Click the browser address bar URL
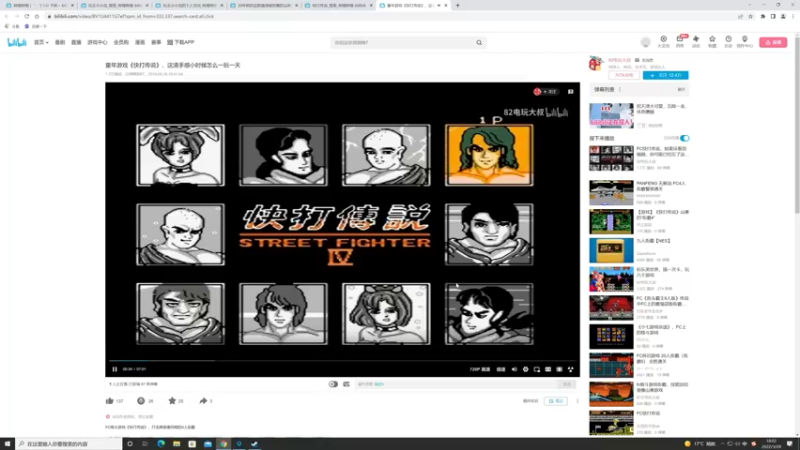The image size is (800, 450). point(134,16)
